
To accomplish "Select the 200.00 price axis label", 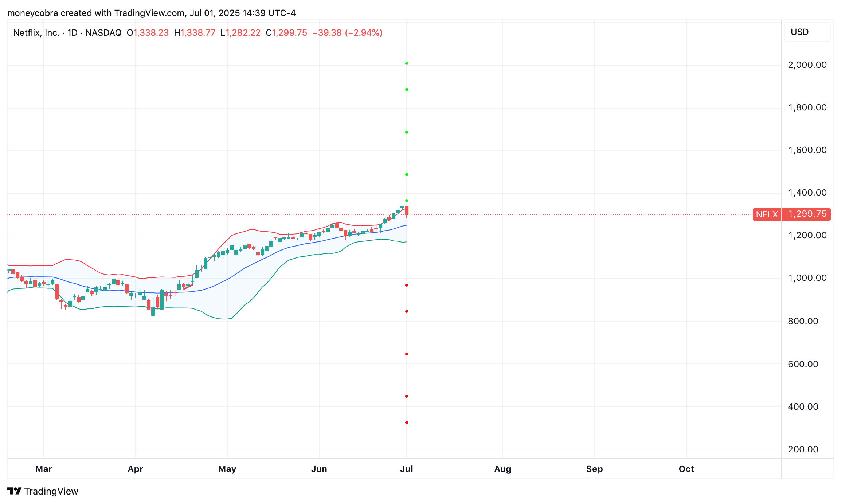I will (x=803, y=449).
